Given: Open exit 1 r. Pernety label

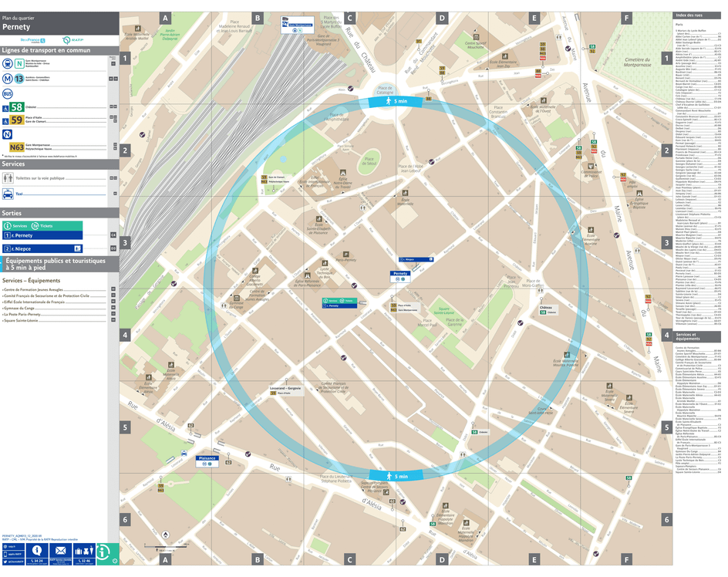Looking at the screenshot, I should coord(22,235).
